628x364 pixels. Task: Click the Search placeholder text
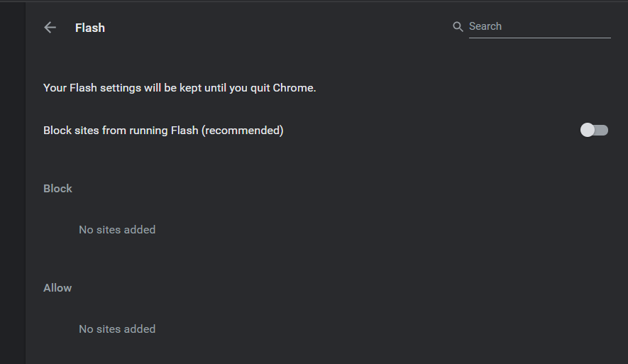pos(485,26)
